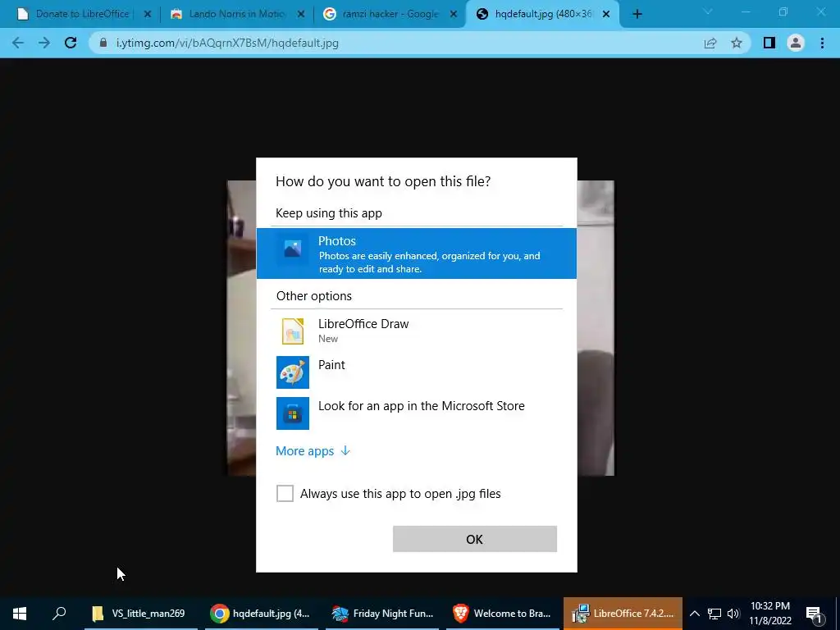
Task: Open the tab search dropdown arrow
Action: pos(708,11)
